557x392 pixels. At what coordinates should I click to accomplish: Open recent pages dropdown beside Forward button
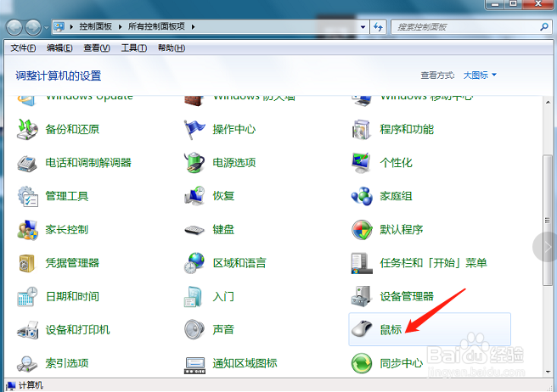coord(46,27)
